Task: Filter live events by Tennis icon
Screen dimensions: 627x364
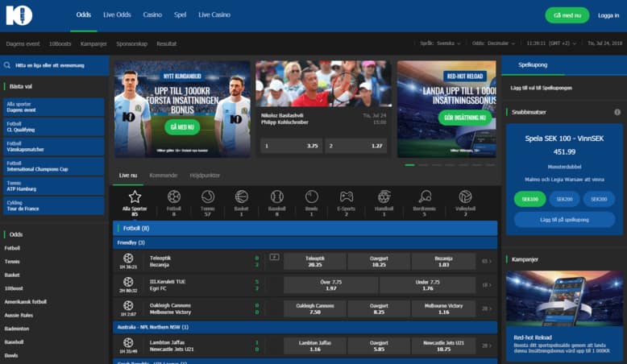Action: (208, 197)
